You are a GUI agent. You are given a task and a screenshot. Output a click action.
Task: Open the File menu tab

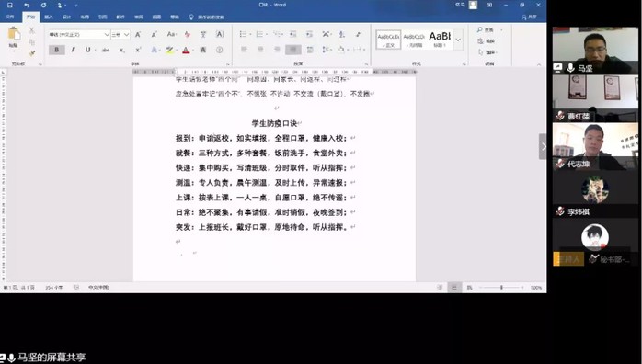pyautogui.click(x=10, y=17)
